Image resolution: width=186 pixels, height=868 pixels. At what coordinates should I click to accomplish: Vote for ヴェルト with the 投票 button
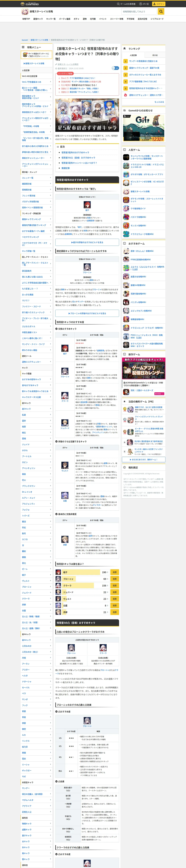[114, 599]
